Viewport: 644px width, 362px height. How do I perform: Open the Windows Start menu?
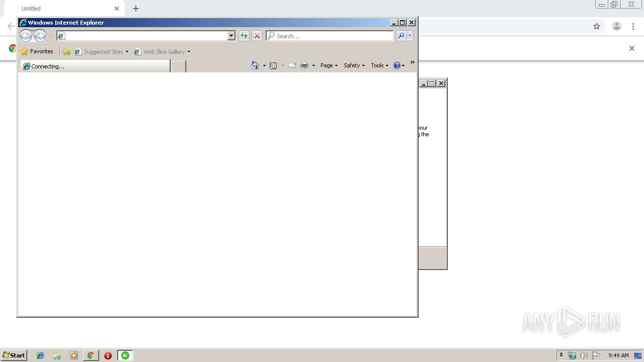pos(14,355)
